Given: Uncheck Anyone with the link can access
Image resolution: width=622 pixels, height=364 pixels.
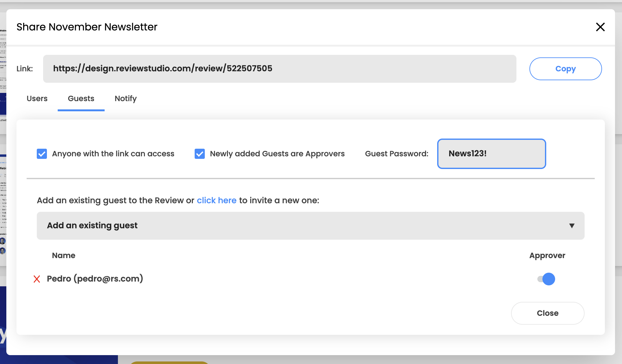Looking at the screenshot, I should click(x=42, y=154).
